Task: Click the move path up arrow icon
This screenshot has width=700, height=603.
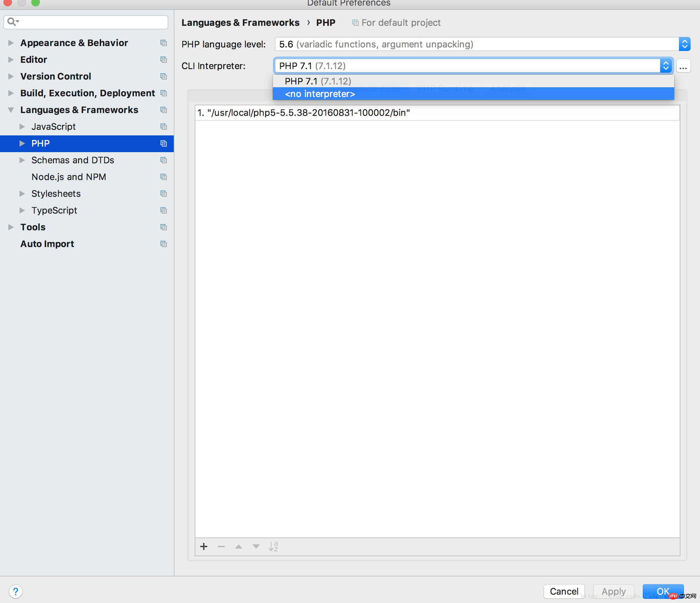Action: pyautogui.click(x=239, y=546)
